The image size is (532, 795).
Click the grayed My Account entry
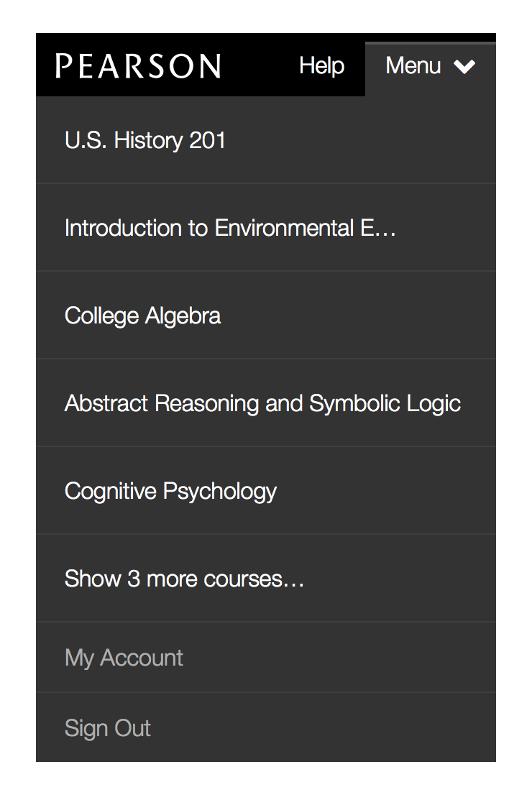[124, 658]
